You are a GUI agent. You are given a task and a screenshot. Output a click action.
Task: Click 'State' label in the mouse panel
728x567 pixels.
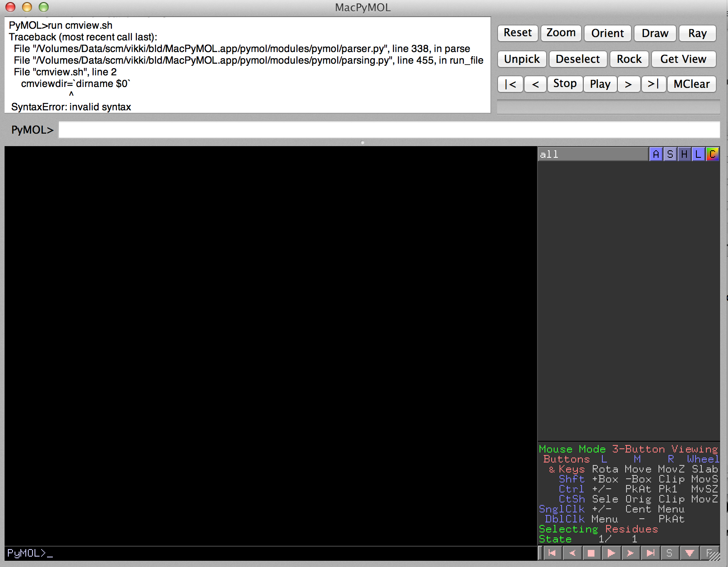click(x=555, y=539)
